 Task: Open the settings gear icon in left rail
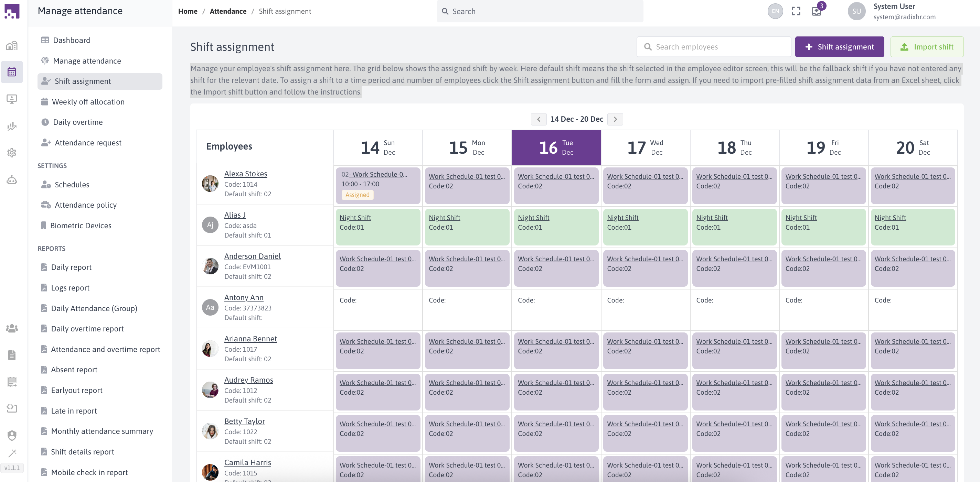[x=12, y=152]
